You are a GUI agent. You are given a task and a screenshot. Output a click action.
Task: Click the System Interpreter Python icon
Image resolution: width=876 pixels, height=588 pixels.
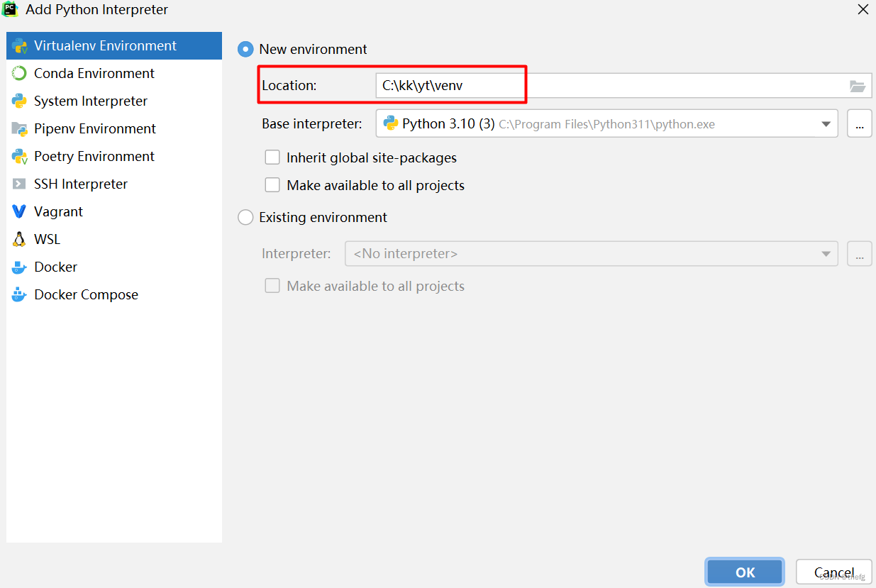20,101
